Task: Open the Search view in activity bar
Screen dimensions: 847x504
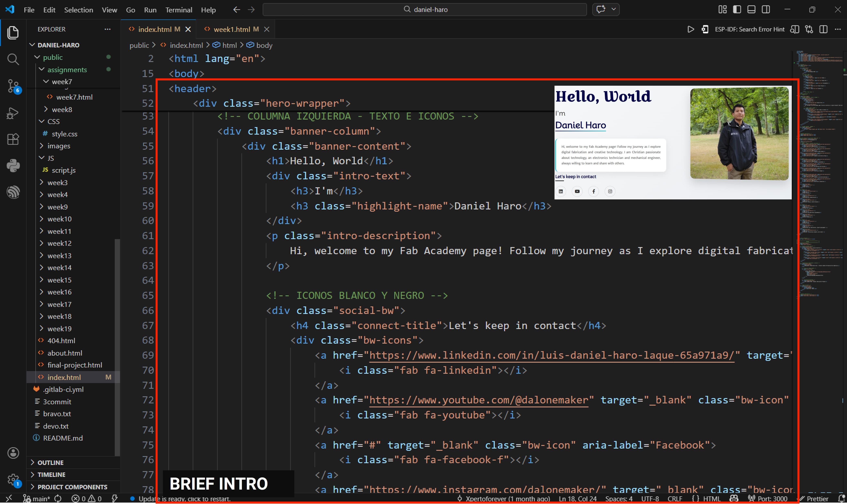Action: 13,59
